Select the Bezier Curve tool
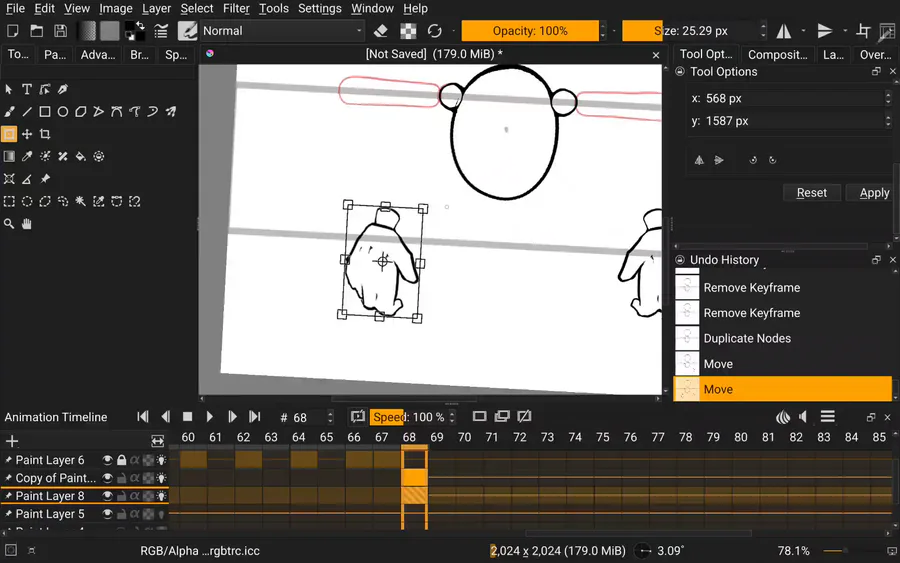 click(x=117, y=111)
